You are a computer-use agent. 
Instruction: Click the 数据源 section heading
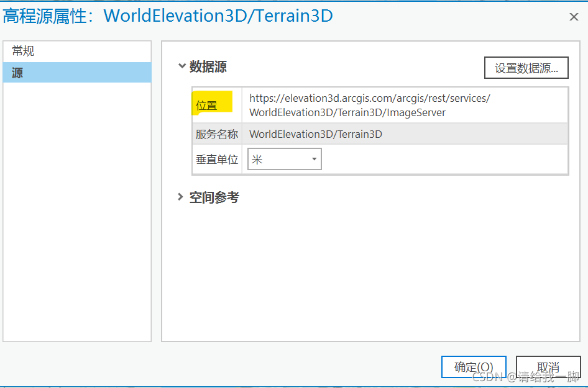point(208,66)
